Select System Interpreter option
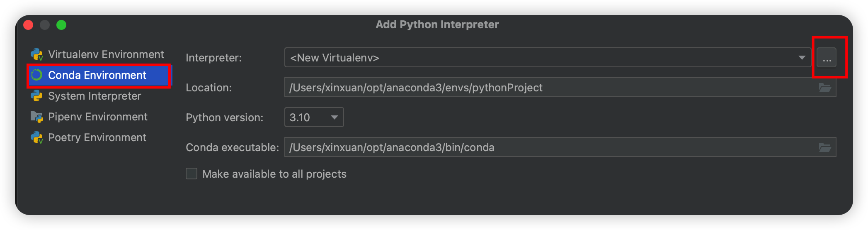 (95, 96)
